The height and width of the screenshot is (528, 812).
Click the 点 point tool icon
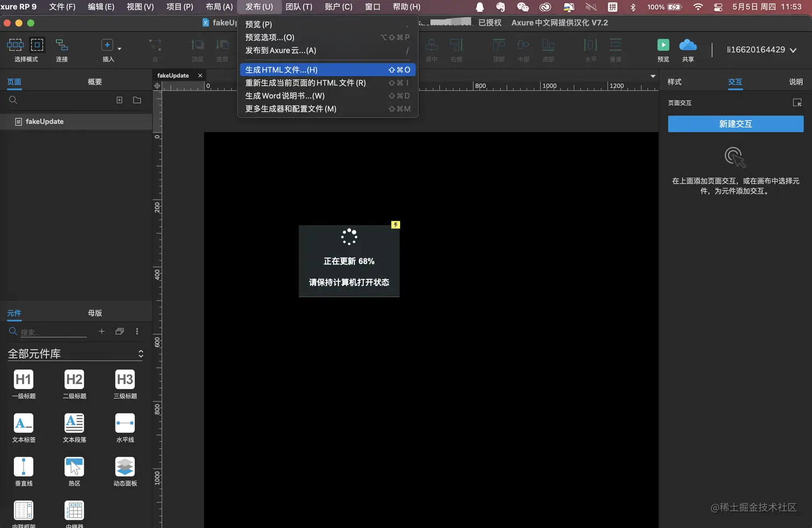(x=155, y=45)
